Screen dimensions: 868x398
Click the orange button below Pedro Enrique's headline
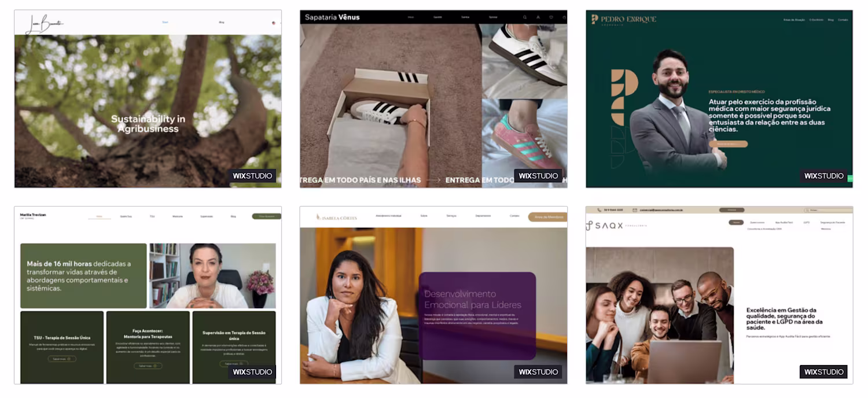pos(728,144)
